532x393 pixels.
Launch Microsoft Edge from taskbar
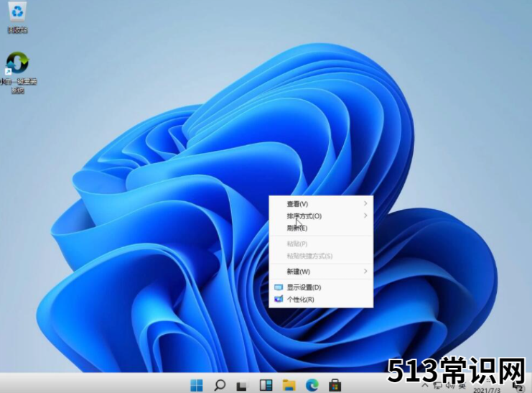(x=312, y=385)
